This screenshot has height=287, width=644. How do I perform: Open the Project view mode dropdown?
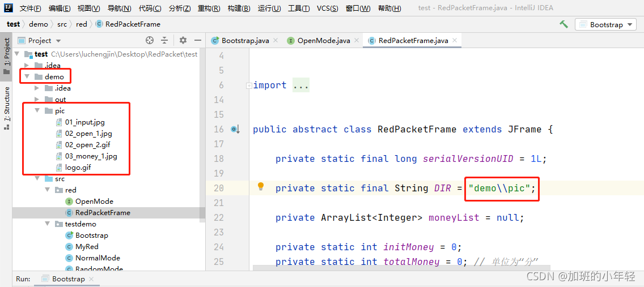[x=40, y=41]
